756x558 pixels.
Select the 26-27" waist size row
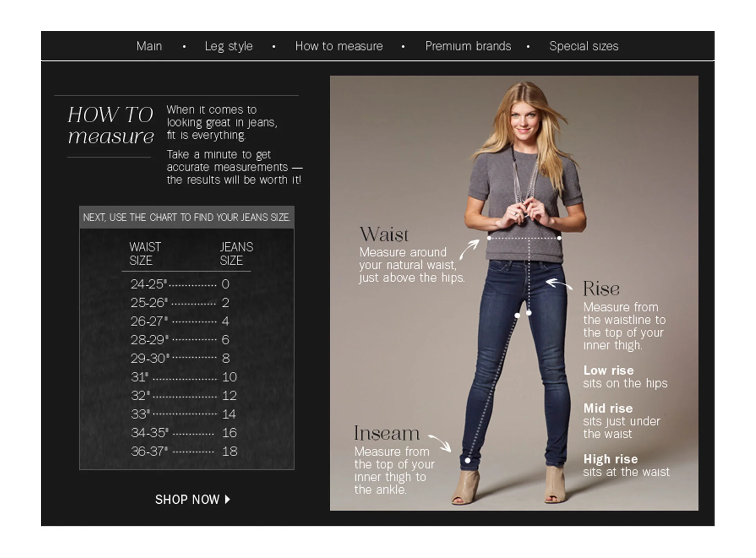coord(180,321)
